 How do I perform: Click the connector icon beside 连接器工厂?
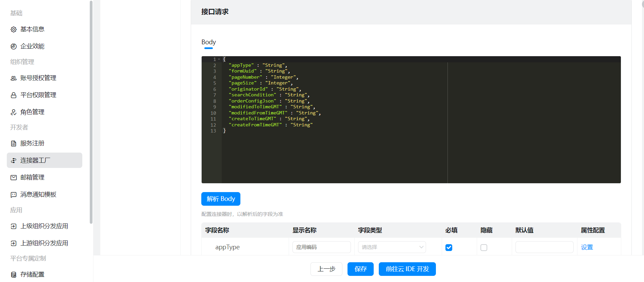[x=14, y=161]
